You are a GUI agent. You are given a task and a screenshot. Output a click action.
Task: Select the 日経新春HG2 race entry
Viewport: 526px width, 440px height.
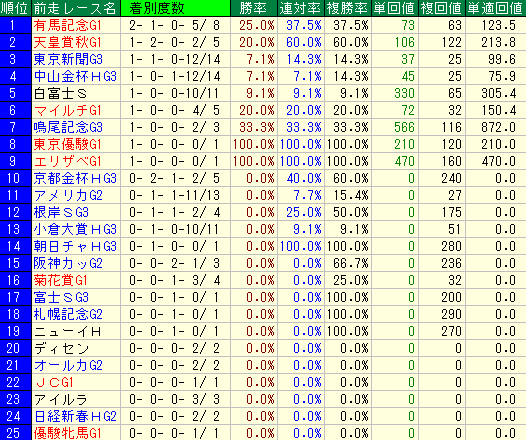click(x=75, y=416)
